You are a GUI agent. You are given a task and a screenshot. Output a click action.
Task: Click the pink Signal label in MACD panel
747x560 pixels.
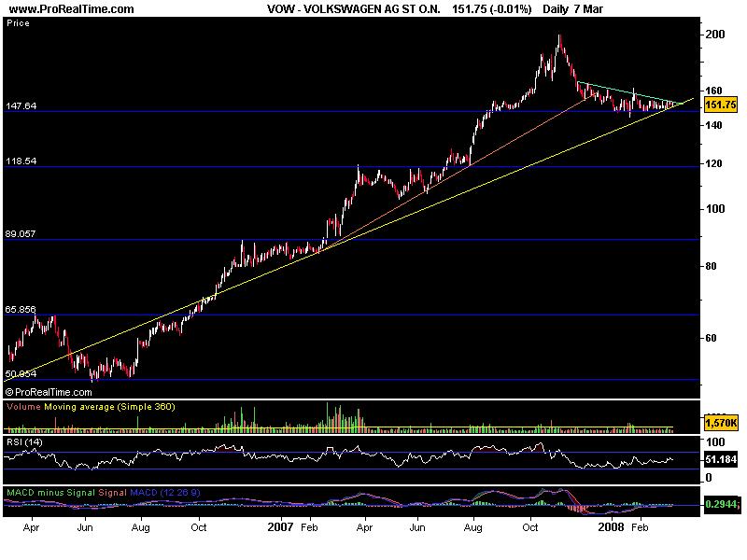tap(112, 493)
